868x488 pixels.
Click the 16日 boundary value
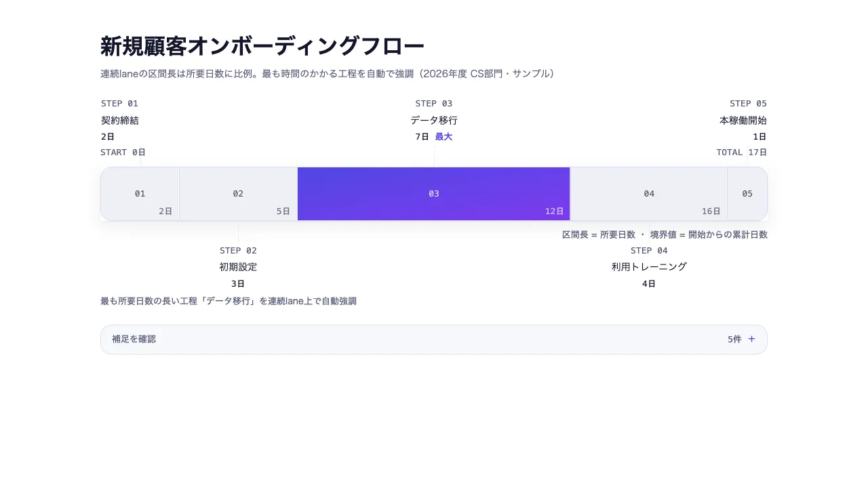(x=711, y=211)
